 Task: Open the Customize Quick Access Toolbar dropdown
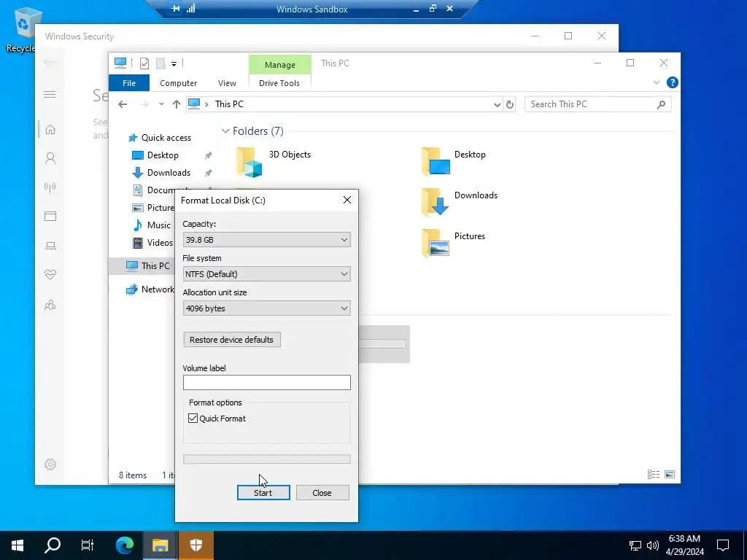click(174, 64)
